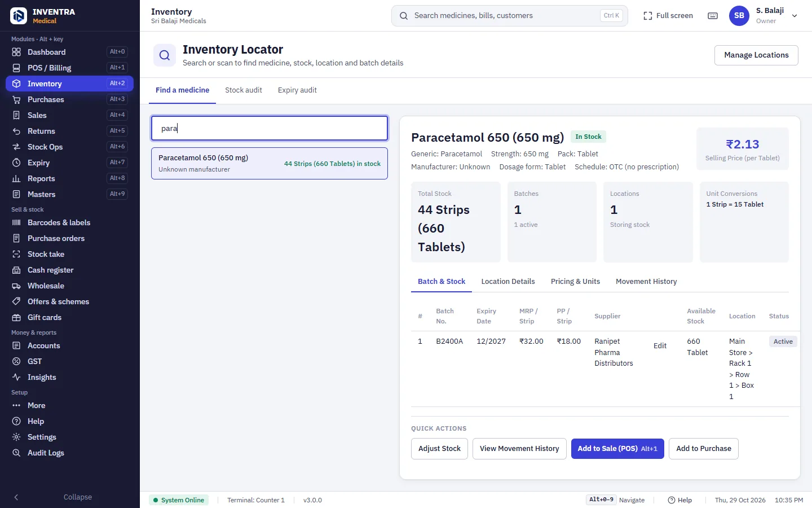Click the Inventory Locator search icon badge
This screenshot has width=812, height=508.
pyautogui.click(x=165, y=55)
